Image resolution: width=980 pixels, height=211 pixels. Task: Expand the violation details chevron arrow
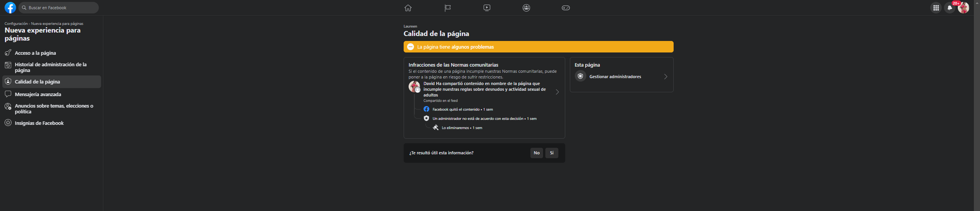(557, 92)
